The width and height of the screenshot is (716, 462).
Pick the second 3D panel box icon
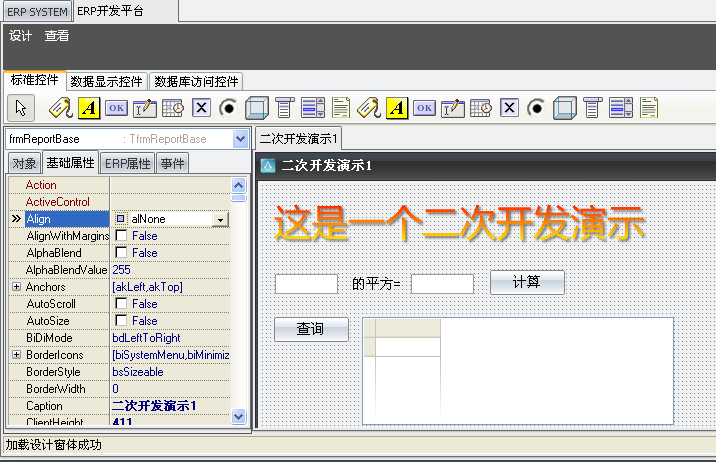point(564,108)
